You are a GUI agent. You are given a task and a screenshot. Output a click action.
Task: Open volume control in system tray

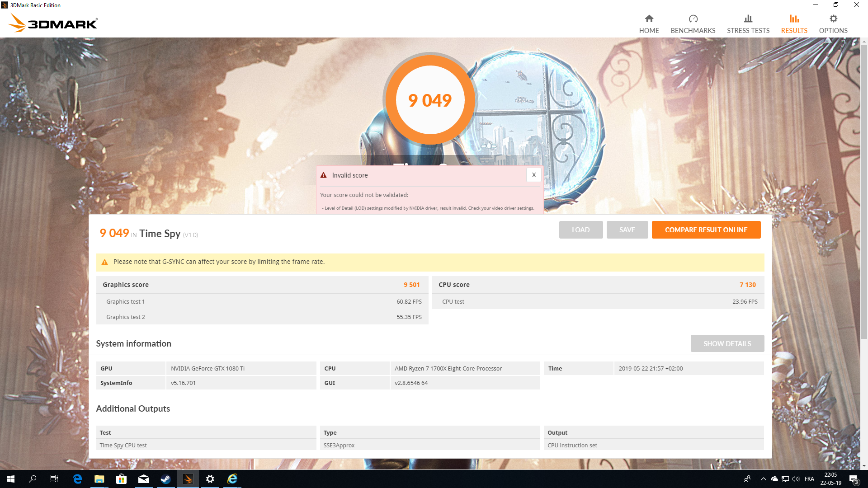(x=796, y=479)
